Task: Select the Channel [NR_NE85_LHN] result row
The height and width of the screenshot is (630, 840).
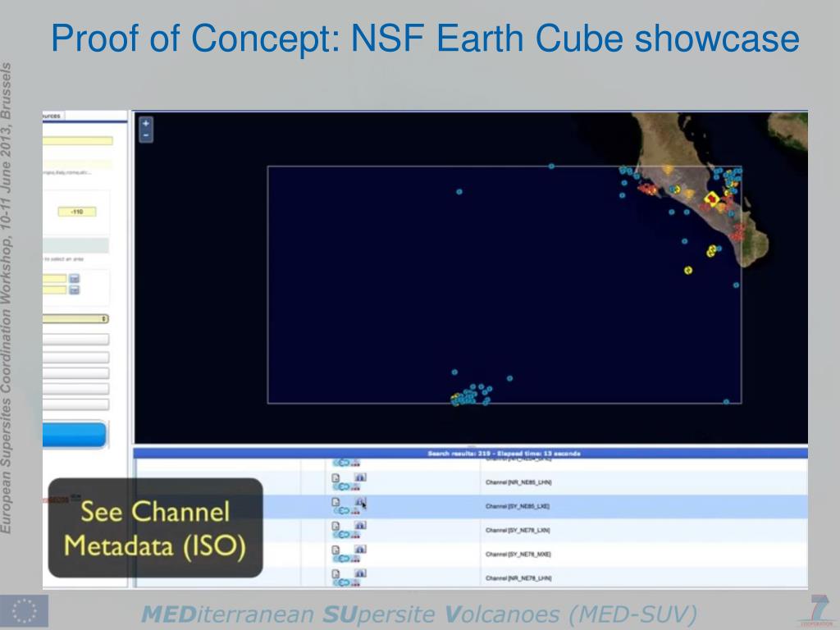Action: coord(470,482)
